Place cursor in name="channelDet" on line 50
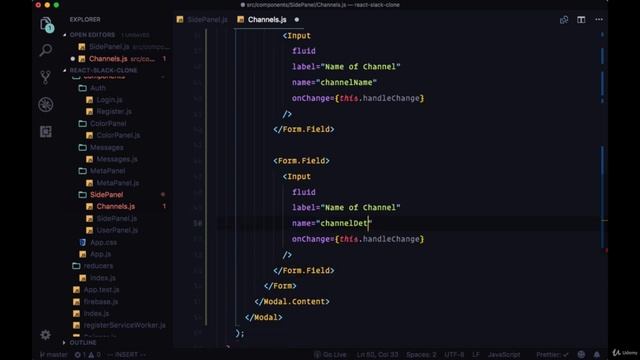Image resolution: width=640 pixels, height=360 pixels. [x=332, y=223]
